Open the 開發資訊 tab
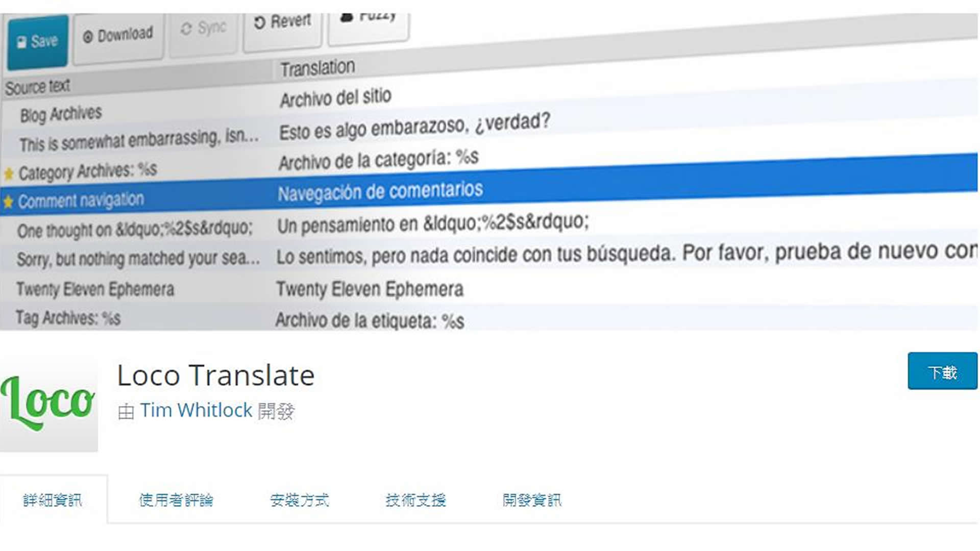The height and width of the screenshot is (551, 980). [x=532, y=500]
